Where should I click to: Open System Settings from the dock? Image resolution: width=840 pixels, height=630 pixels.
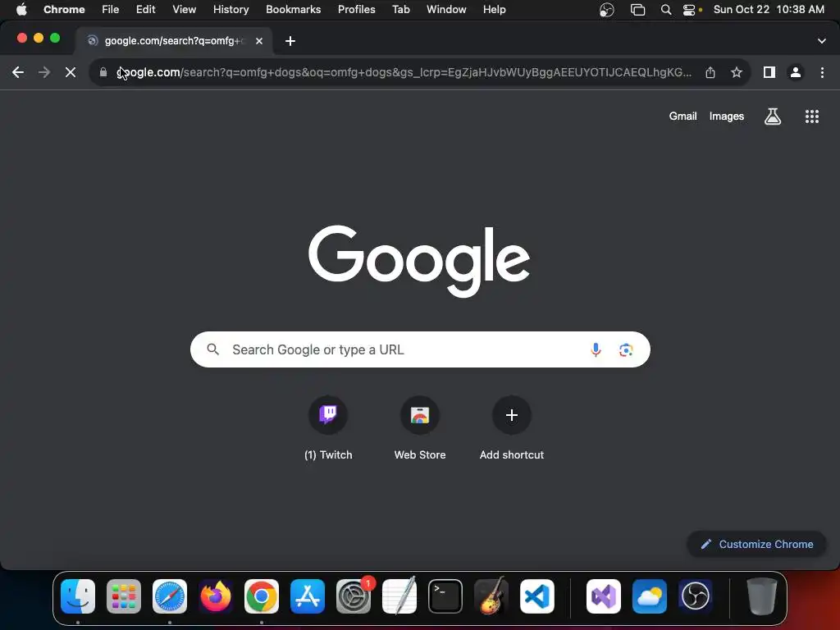354,596
